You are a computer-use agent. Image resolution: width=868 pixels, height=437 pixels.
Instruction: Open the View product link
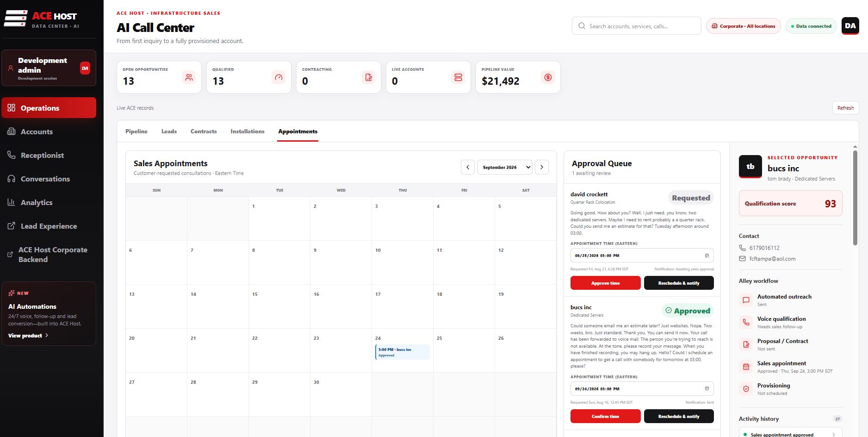pyautogui.click(x=28, y=336)
